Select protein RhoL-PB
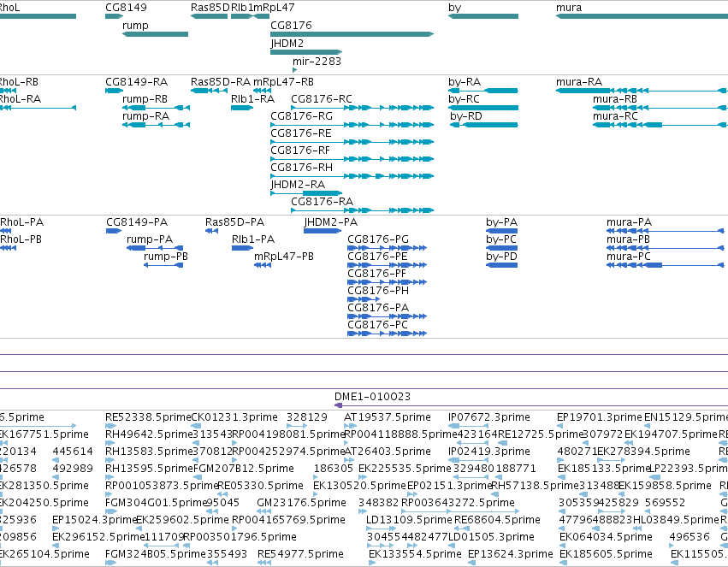Image resolution: width=728 pixels, height=567 pixels. coord(8,248)
